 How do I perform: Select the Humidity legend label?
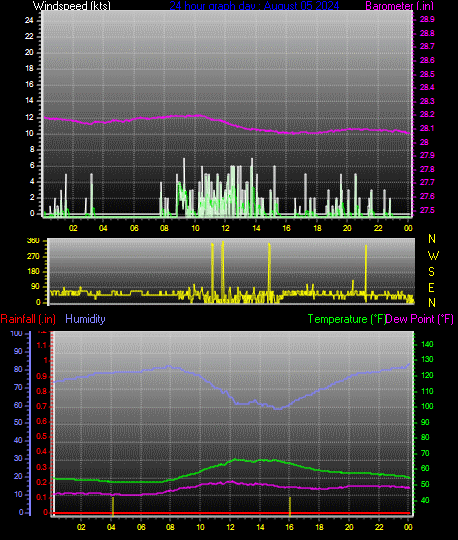(x=85, y=319)
